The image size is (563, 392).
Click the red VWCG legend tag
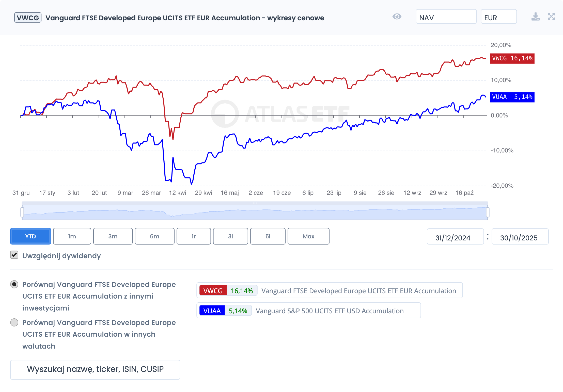coord(213,291)
